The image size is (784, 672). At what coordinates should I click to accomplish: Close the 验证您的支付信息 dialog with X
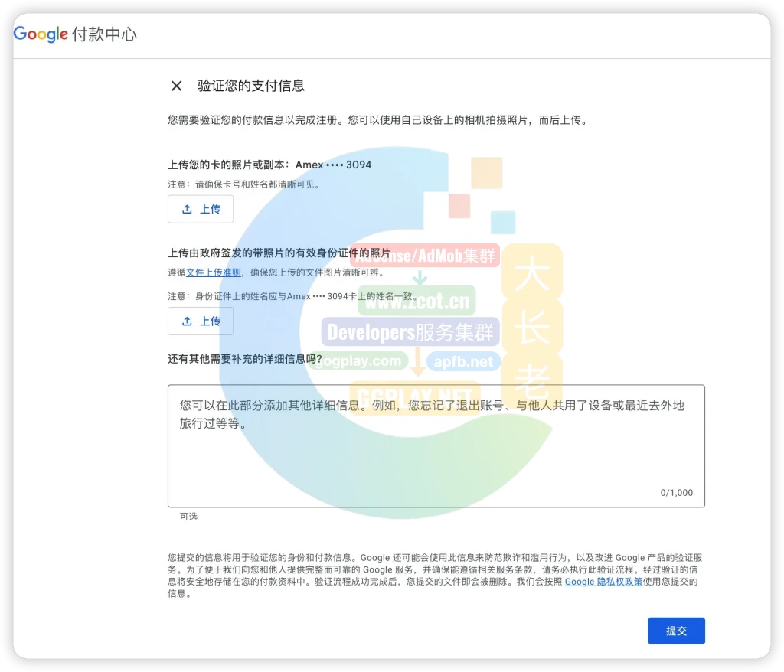pos(176,86)
